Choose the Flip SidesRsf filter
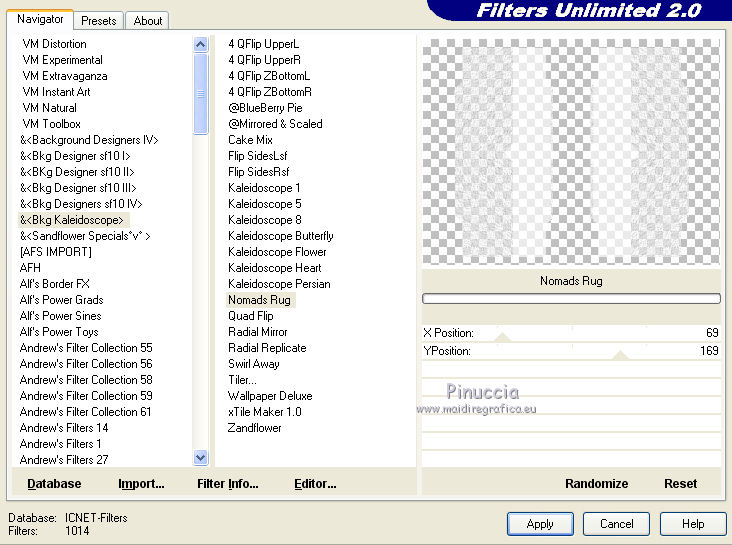The image size is (732, 545). [259, 172]
